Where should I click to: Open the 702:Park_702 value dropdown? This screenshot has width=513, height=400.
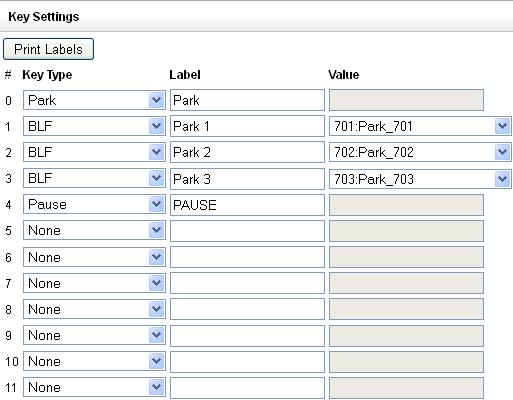pyautogui.click(x=420, y=152)
